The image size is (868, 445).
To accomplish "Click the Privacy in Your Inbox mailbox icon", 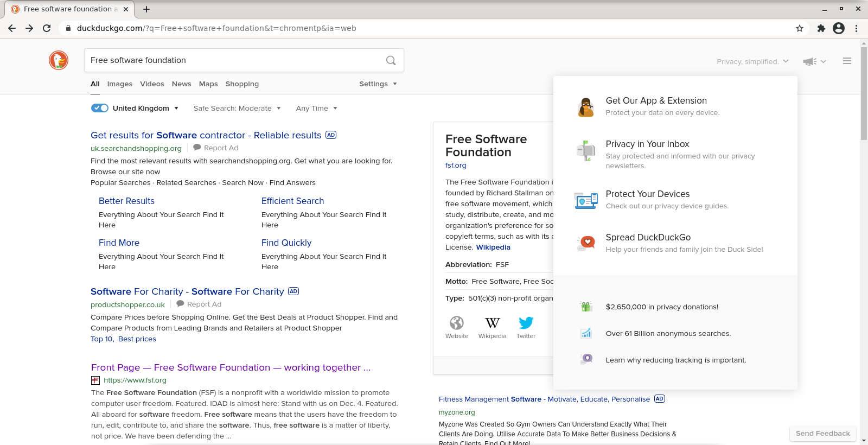I will [586, 150].
